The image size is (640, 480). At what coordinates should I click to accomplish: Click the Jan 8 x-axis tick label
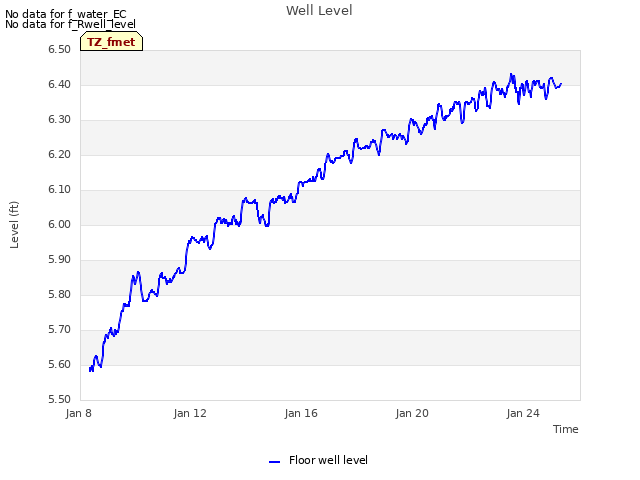78,413
